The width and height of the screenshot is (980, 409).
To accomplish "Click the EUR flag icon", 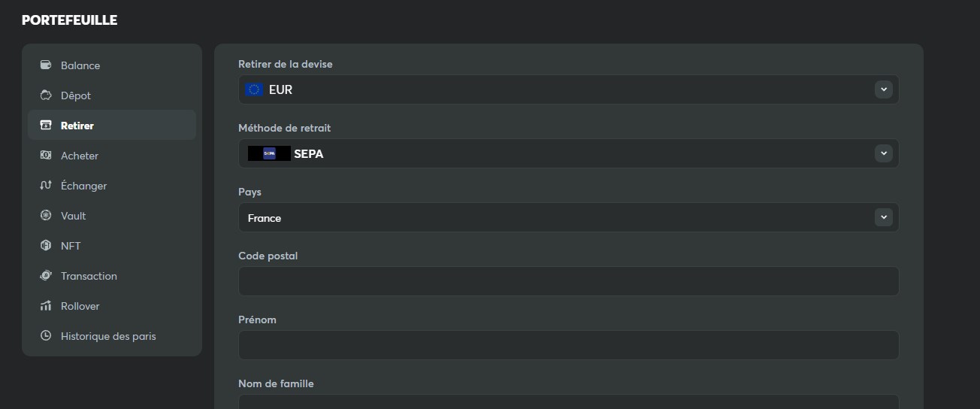I will tap(254, 89).
